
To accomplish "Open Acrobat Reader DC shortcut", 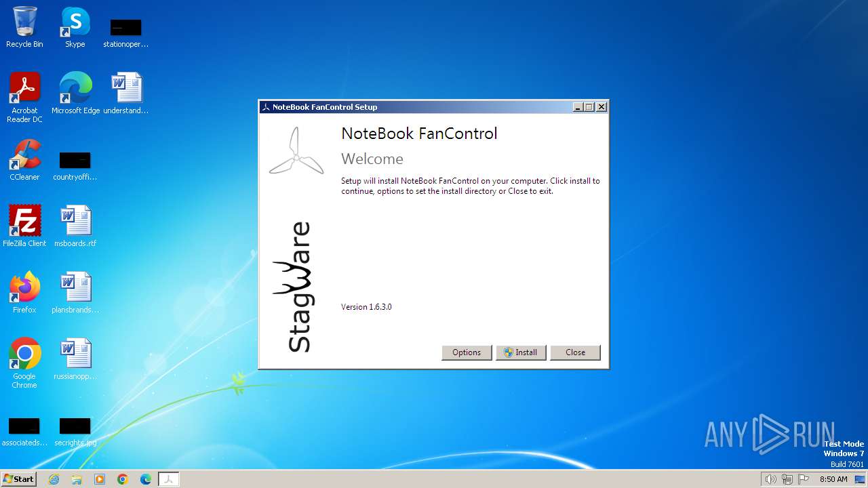I will pyautogui.click(x=24, y=97).
